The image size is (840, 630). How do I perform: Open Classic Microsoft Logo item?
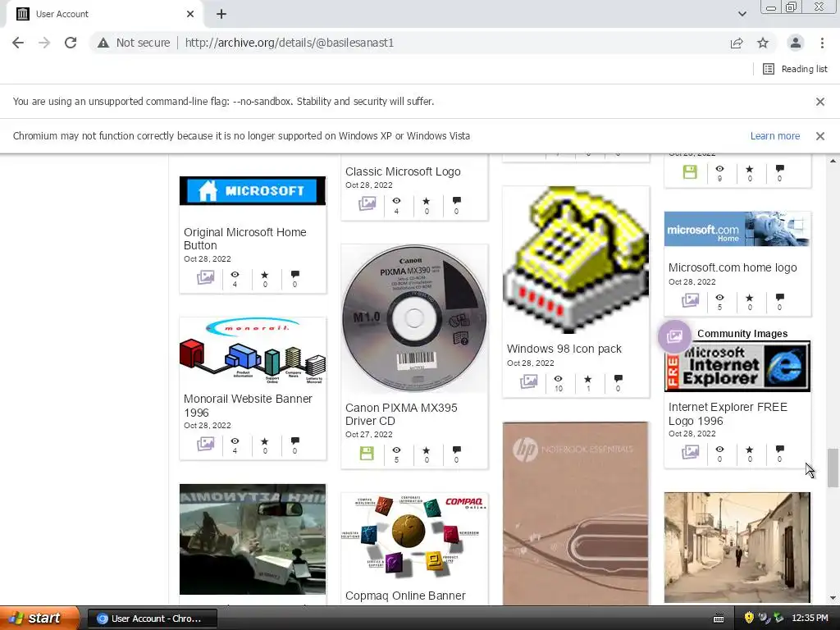tap(403, 171)
